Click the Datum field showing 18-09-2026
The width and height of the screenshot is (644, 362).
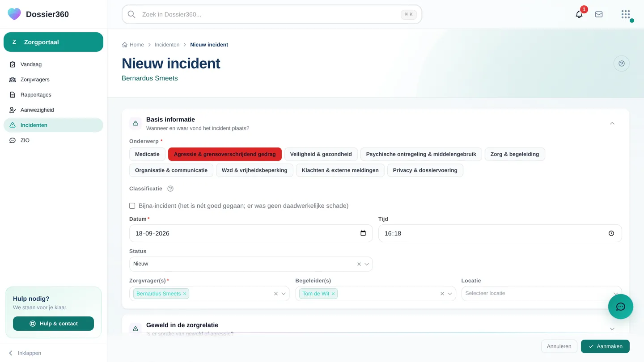coord(251,233)
